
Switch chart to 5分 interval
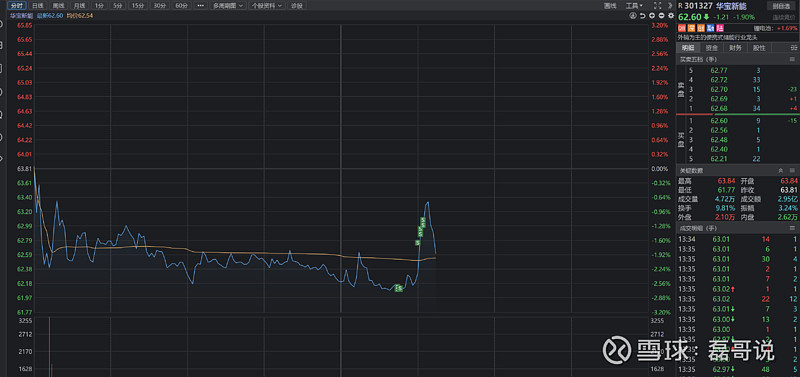point(118,6)
